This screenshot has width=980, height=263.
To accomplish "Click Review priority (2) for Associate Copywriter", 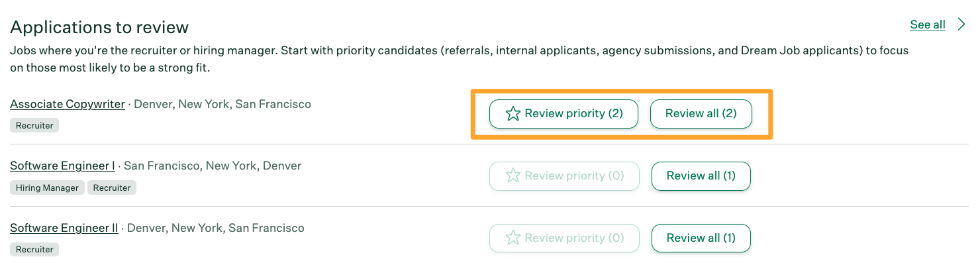I will click(x=563, y=114).
